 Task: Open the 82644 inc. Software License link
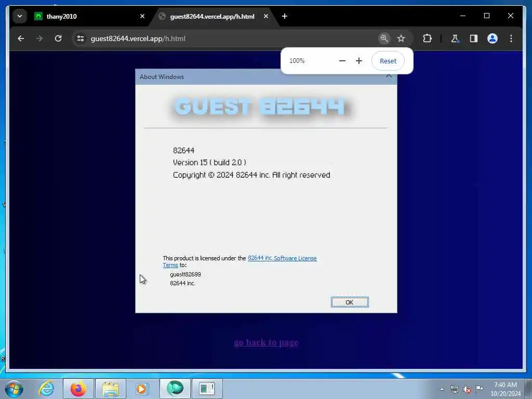pyautogui.click(x=282, y=258)
